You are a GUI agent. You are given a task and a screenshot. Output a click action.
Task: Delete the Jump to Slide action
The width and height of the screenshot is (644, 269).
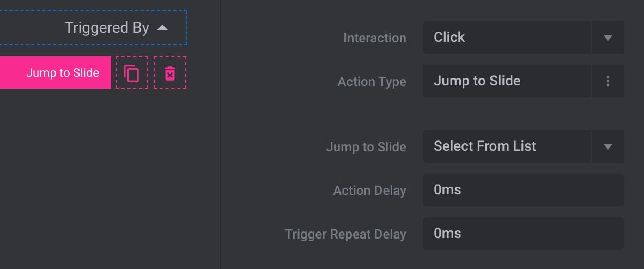(x=170, y=72)
